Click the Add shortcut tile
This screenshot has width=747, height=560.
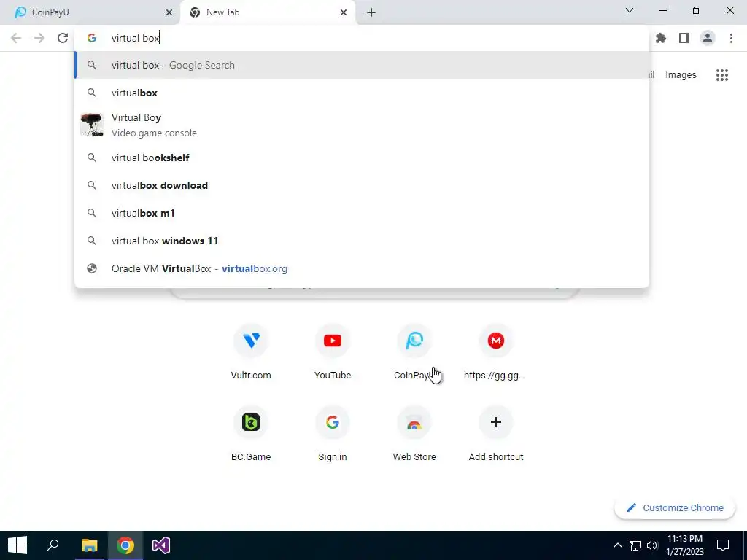(x=495, y=435)
